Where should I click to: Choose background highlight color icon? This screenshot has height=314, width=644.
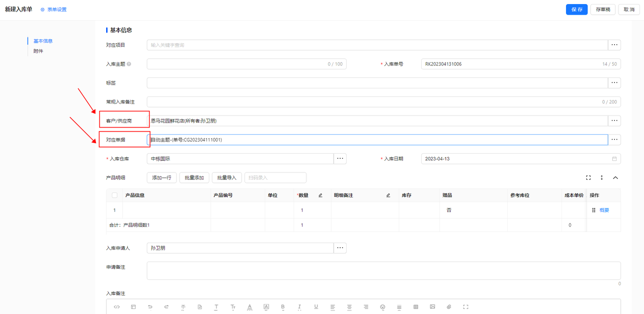(x=266, y=306)
